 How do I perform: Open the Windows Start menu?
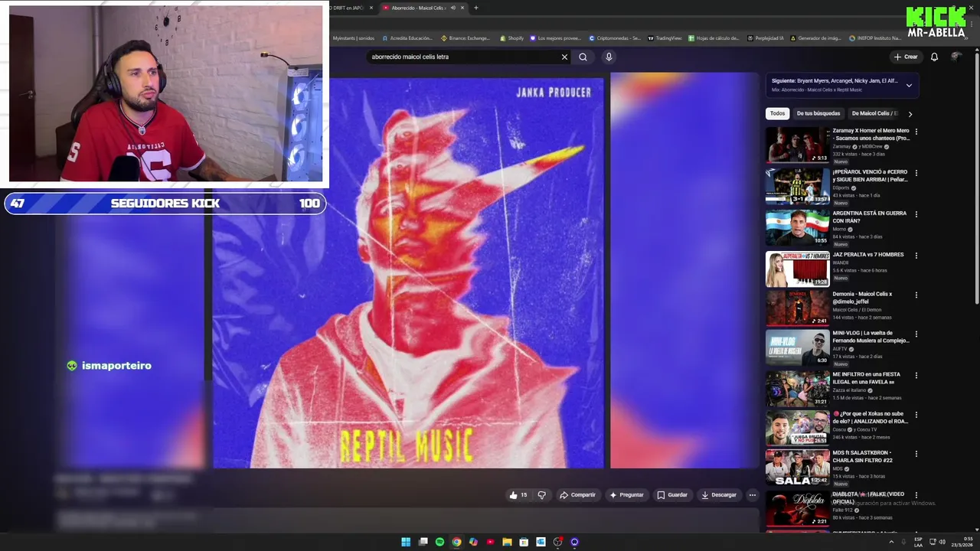[x=406, y=542]
